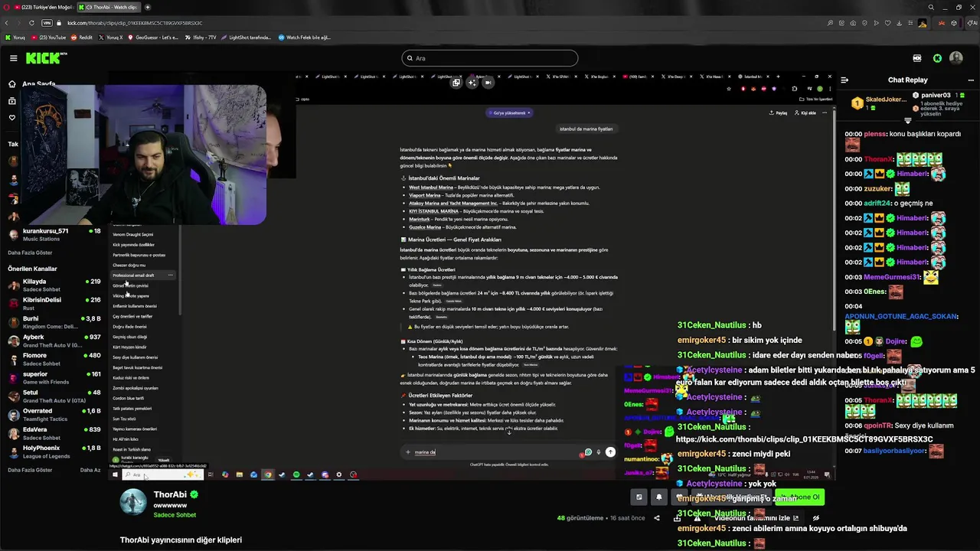The height and width of the screenshot is (551, 980).
Task: Open the clip export icon beside share
Action: tap(677, 518)
